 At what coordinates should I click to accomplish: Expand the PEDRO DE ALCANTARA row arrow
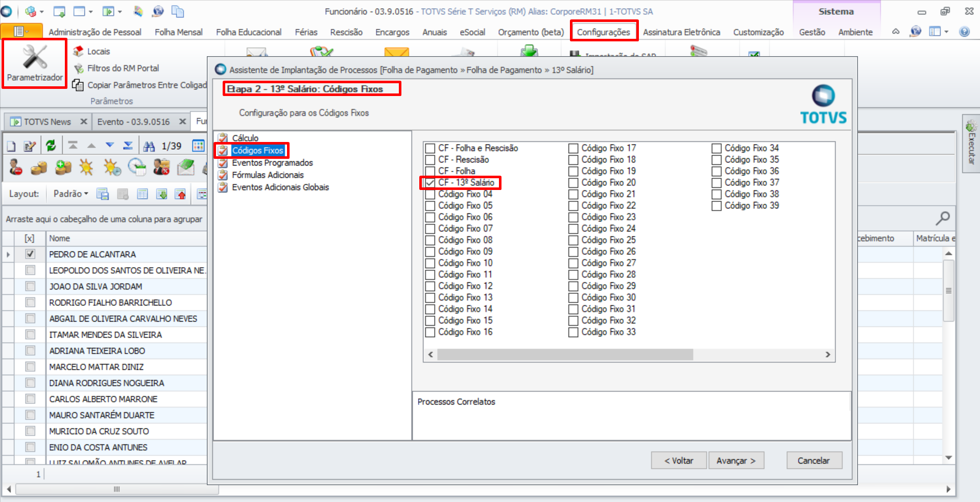click(8, 254)
